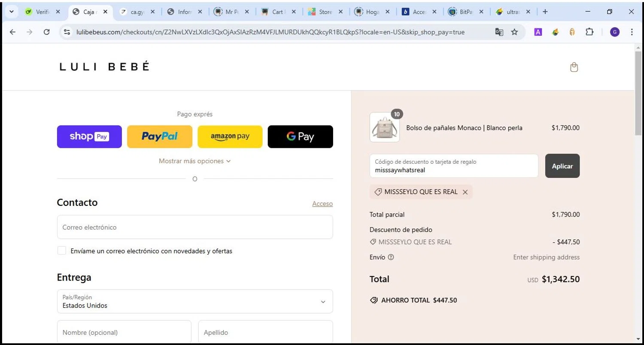Pay with Amazon Pay
Screen dimensions: 644x345
coord(230,137)
